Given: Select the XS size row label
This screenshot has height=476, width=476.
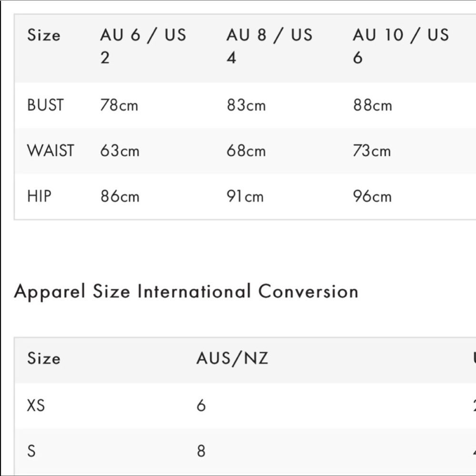Looking at the screenshot, I should (36, 405).
